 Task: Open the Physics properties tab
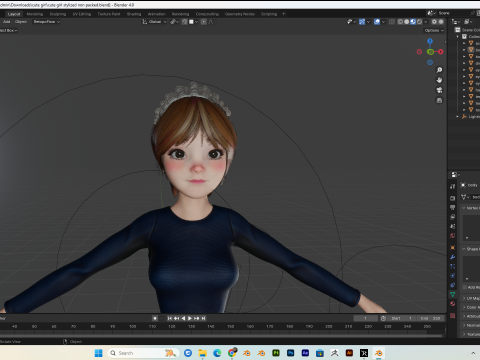point(452,275)
